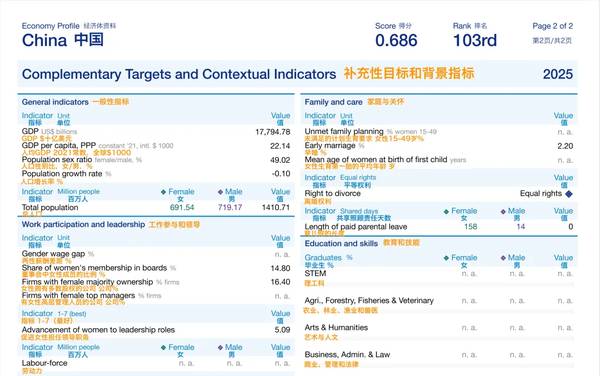Click the Education and skills section heading

341,244
